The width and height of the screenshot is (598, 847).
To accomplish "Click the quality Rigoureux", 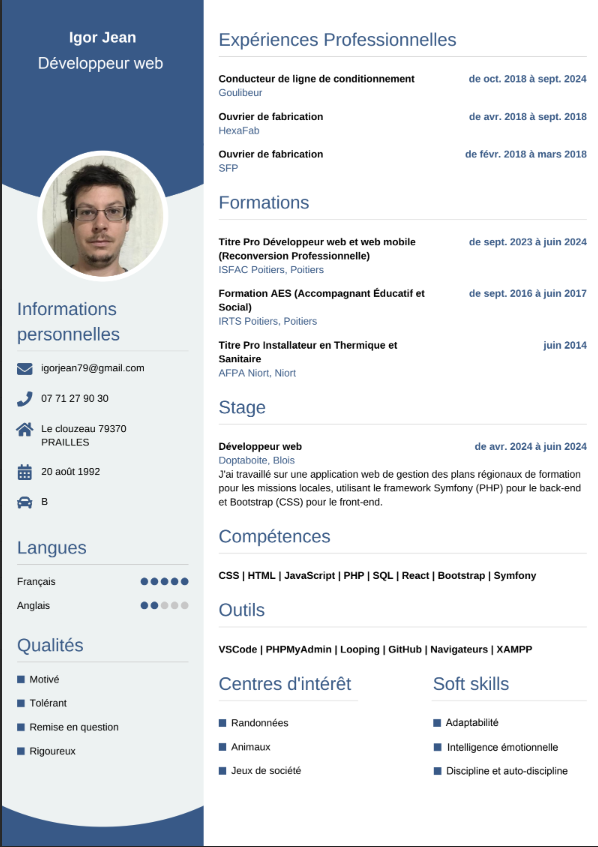I will pyautogui.click(x=52, y=751).
